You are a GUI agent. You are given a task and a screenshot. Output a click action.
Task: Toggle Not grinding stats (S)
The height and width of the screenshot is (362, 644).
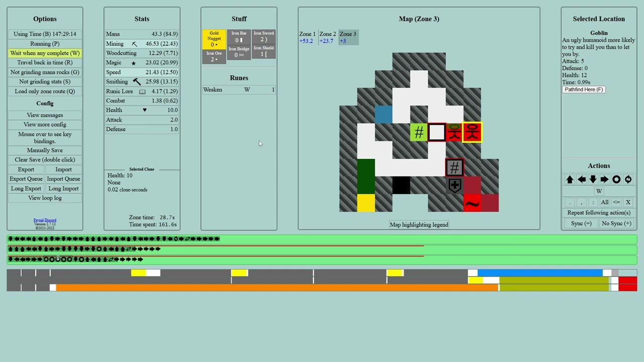click(x=45, y=81)
